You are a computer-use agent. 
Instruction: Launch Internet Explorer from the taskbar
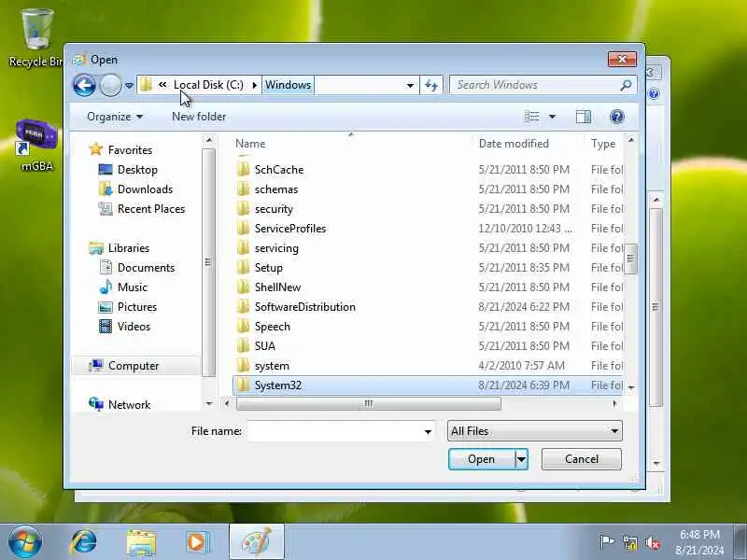(x=84, y=542)
